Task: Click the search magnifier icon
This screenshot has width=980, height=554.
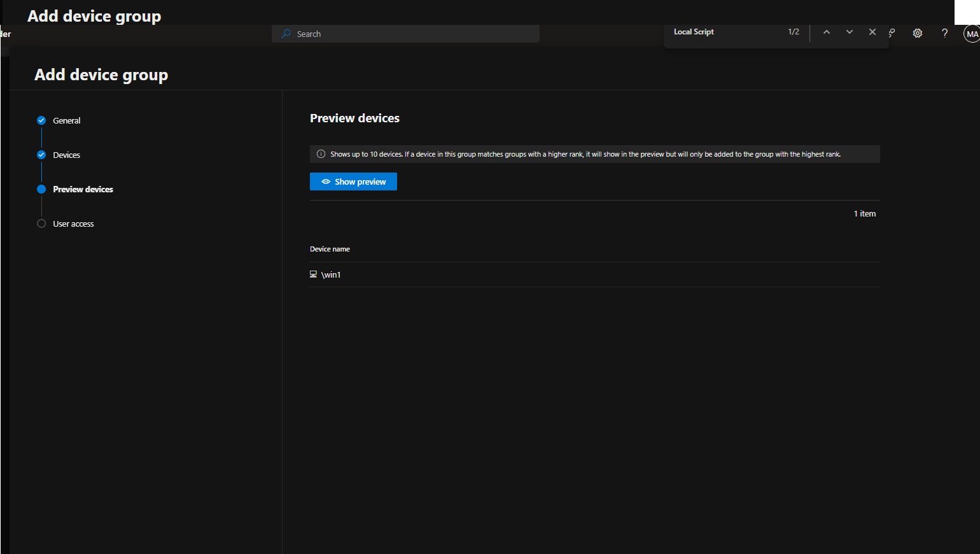Action: [286, 34]
